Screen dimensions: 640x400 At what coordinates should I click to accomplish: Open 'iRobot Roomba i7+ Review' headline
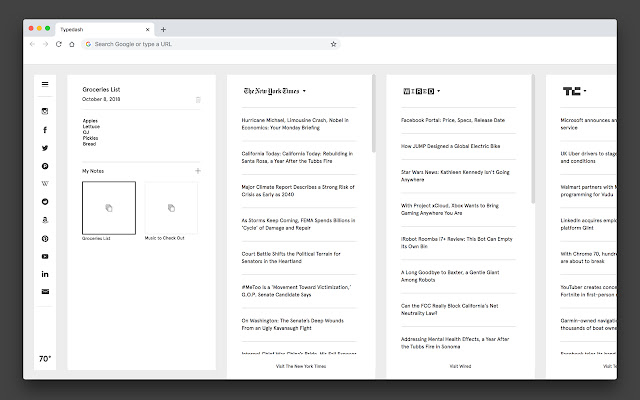pos(457,242)
